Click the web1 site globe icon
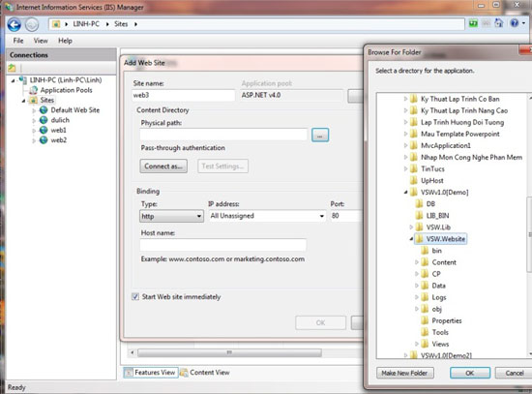The image size is (532, 394). click(44, 130)
